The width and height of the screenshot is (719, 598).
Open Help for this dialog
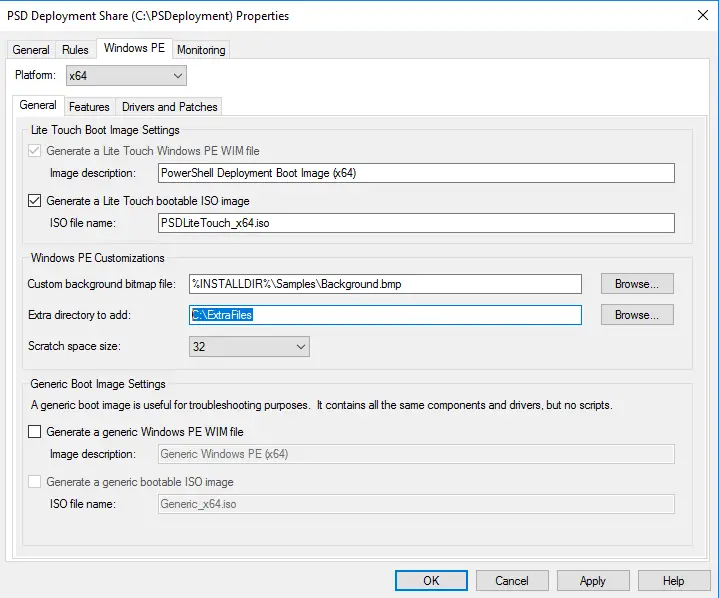click(x=674, y=581)
